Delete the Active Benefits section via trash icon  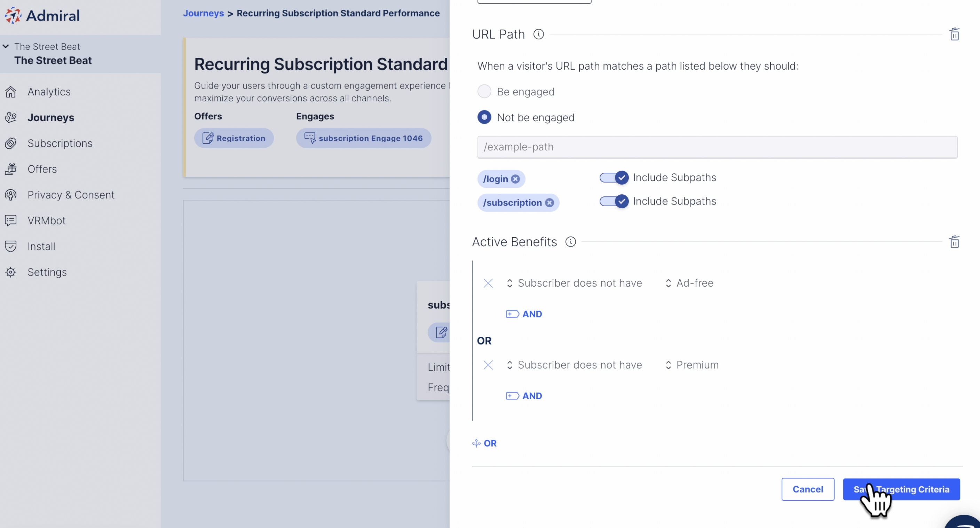tap(954, 242)
